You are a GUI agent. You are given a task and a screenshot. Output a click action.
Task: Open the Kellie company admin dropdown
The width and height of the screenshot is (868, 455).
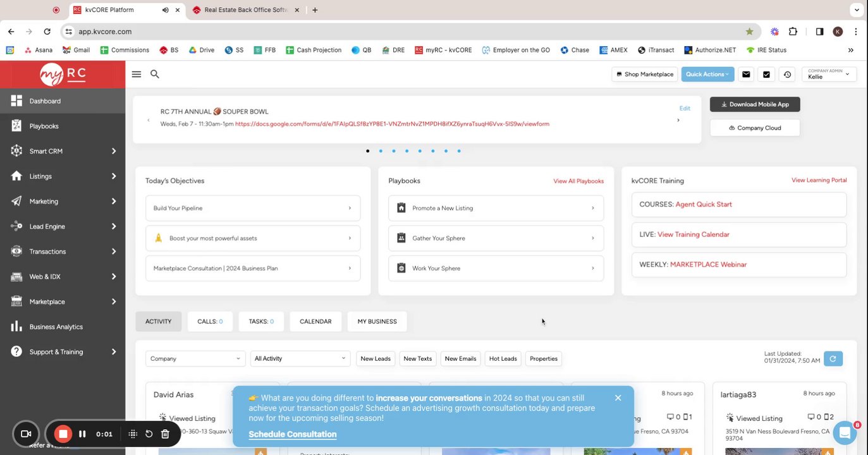829,75
